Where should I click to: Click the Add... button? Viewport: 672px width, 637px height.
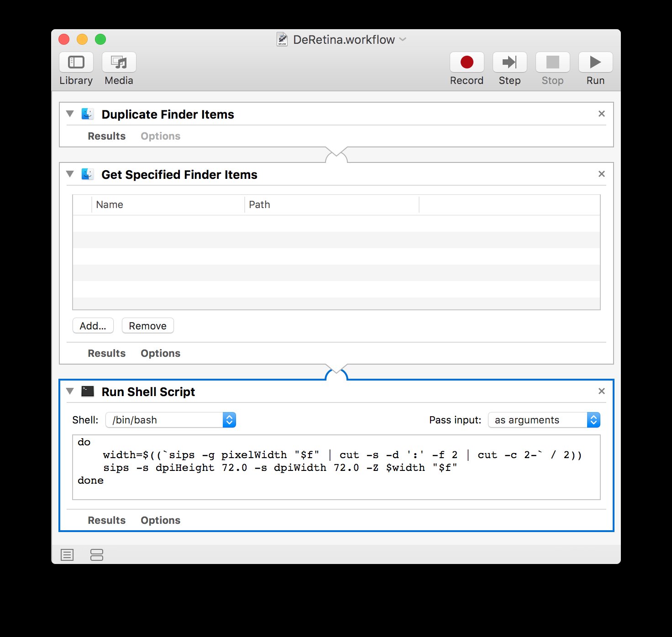[93, 326]
